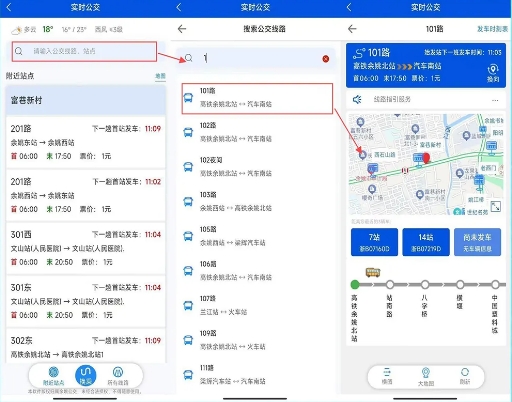The image size is (512, 402).
Task: Switch to the 附近站点 tab
Action: point(53,376)
